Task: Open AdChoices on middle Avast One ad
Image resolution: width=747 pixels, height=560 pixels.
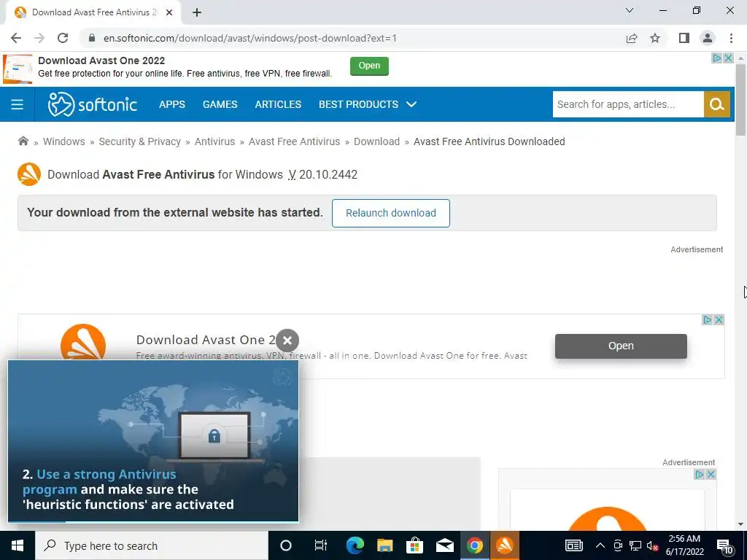Action: point(708,320)
